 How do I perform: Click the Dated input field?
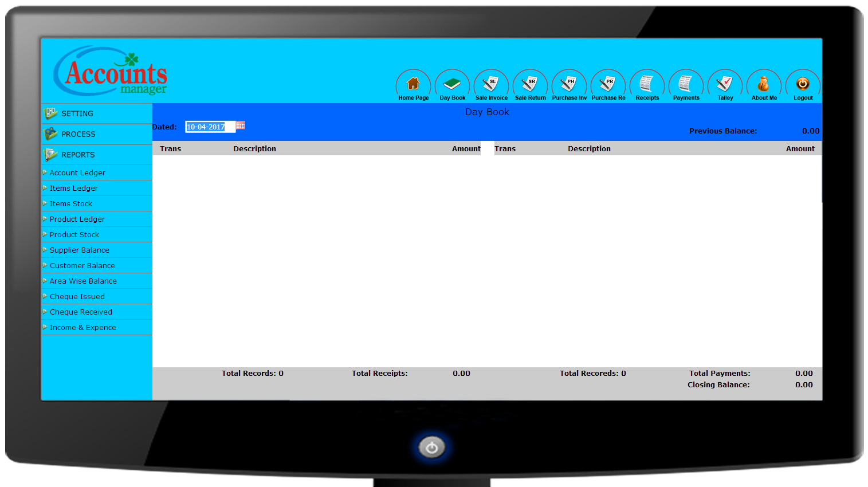coord(210,127)
